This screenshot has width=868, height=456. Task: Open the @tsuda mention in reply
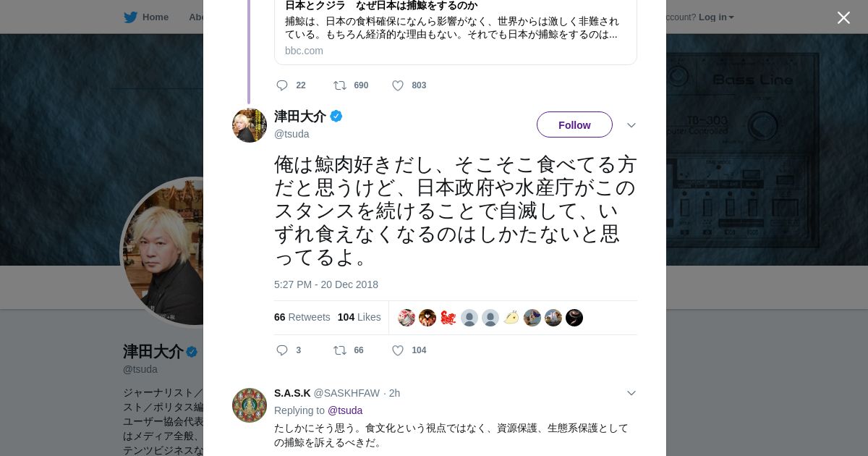[345, 410]
